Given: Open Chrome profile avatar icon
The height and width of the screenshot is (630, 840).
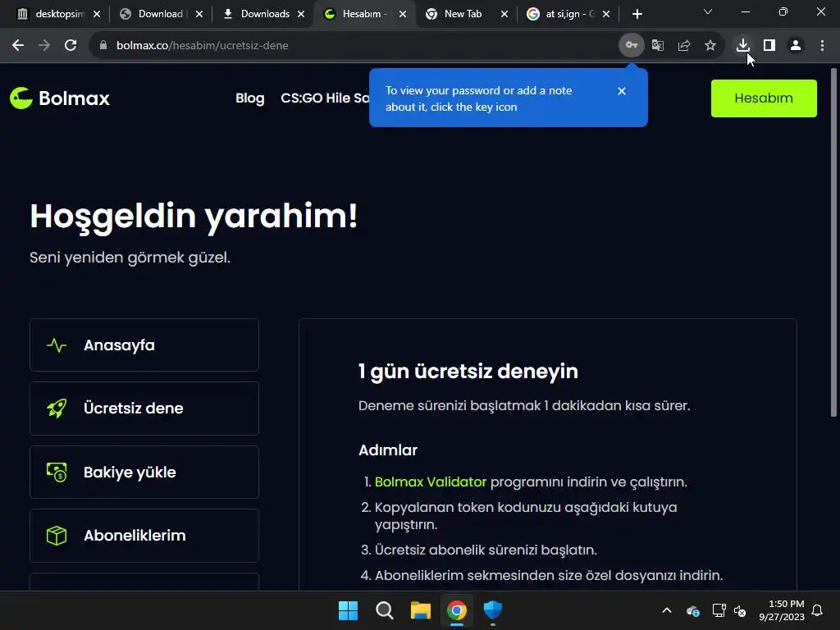Looking at the screenshot, I should tap(796, 46).
